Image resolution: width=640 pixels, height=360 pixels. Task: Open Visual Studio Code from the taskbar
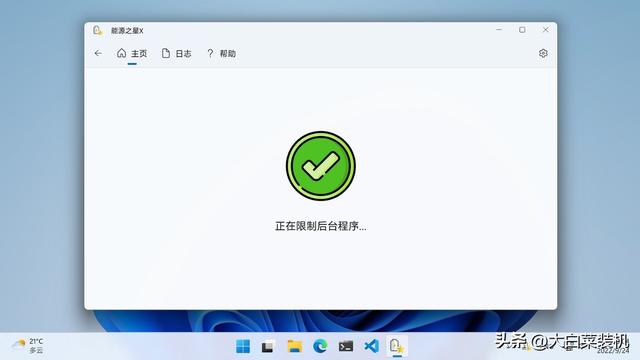[x=371, y=346]
